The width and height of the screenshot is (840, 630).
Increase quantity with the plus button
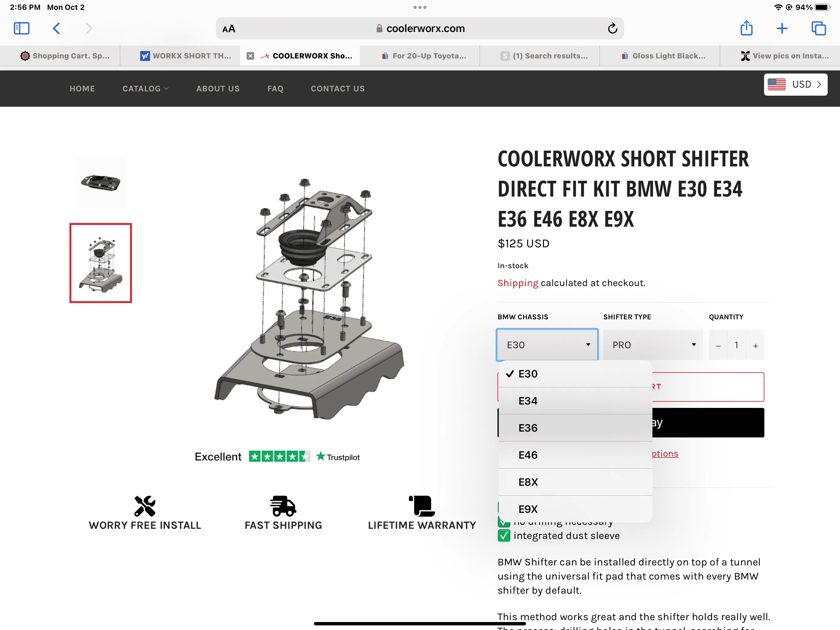pos(756,345)
